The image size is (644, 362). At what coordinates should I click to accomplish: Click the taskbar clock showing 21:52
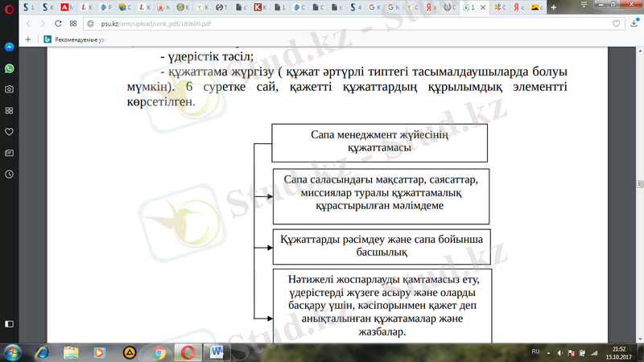(x=618, y=352)
